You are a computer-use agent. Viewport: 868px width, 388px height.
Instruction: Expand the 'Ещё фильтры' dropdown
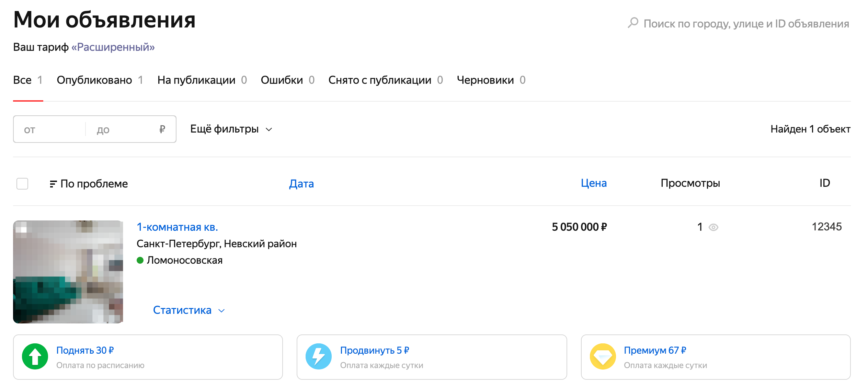pyautogui.click(x=231, y=129)
